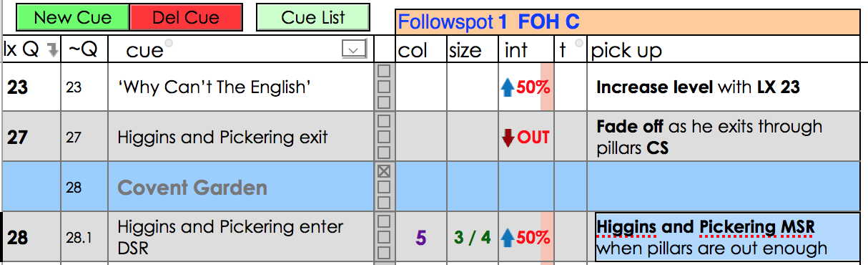Click the Higgins and Pickering MSR pick up field
The image size is (868, 265).
pos(726,237)
